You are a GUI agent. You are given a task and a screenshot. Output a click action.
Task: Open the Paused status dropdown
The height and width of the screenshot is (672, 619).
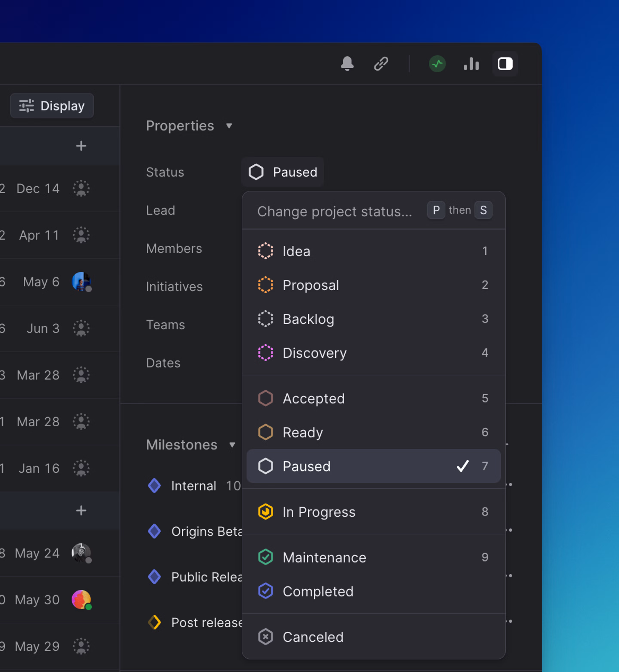282,172
